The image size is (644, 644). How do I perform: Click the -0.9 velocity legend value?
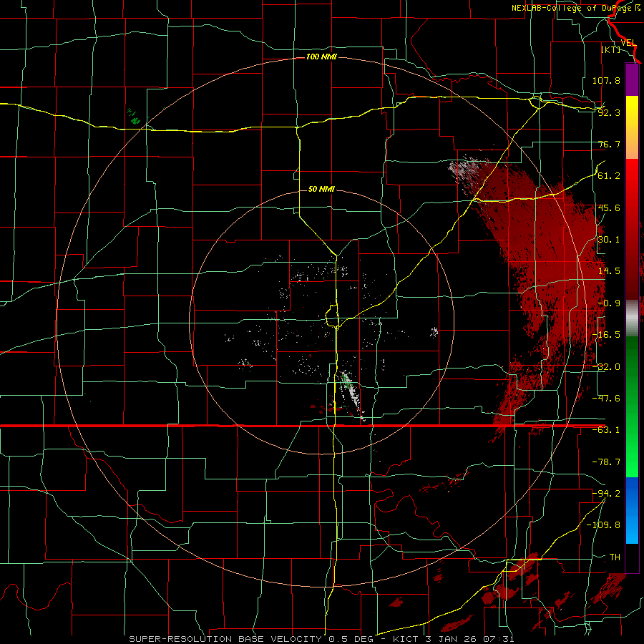[609, 303]
